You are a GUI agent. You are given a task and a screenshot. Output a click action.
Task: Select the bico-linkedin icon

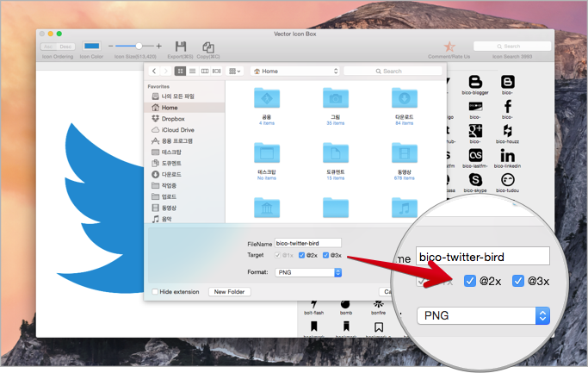pyautogui.click(x=507, y=155)
